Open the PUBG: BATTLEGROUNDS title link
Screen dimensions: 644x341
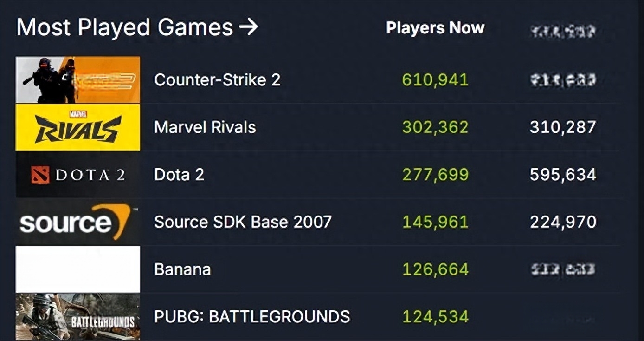pos(252,317)
